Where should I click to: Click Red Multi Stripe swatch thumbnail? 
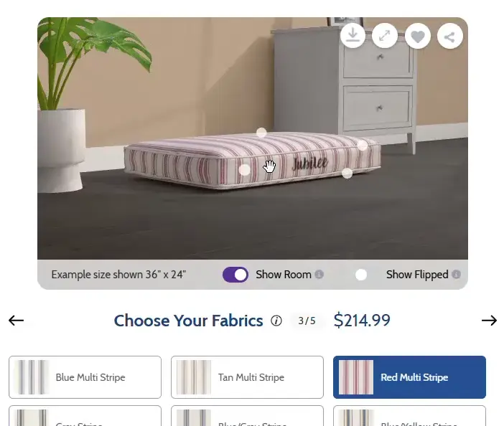(x=356, y=377)
